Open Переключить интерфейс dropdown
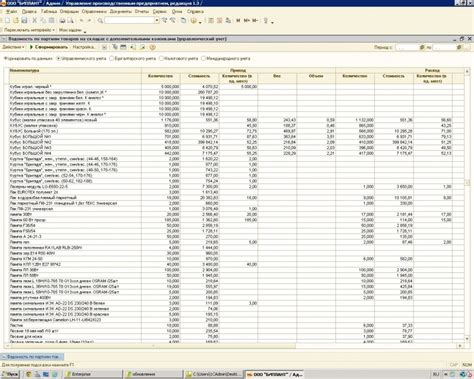The image size is (474, 379). point(29,30)
